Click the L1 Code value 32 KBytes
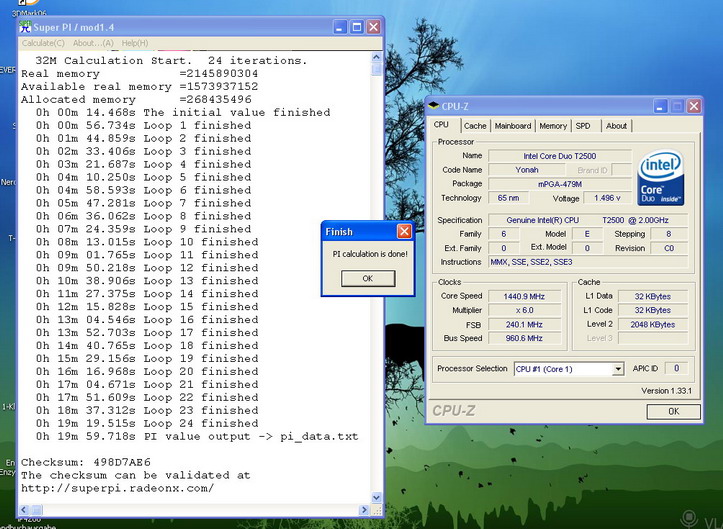The height and width of the screenshot is (529, 723). 652,310
